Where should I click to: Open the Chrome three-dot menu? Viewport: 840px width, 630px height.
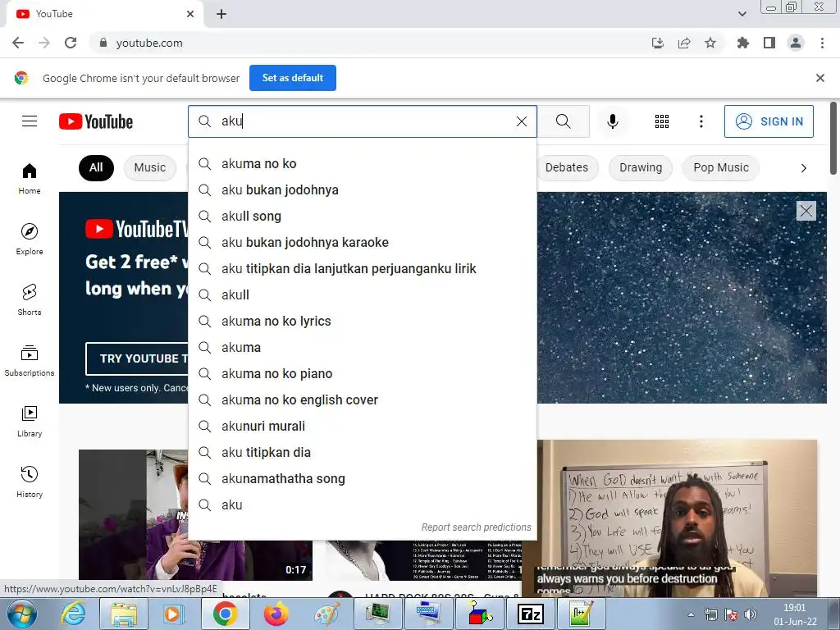[822, 43]
